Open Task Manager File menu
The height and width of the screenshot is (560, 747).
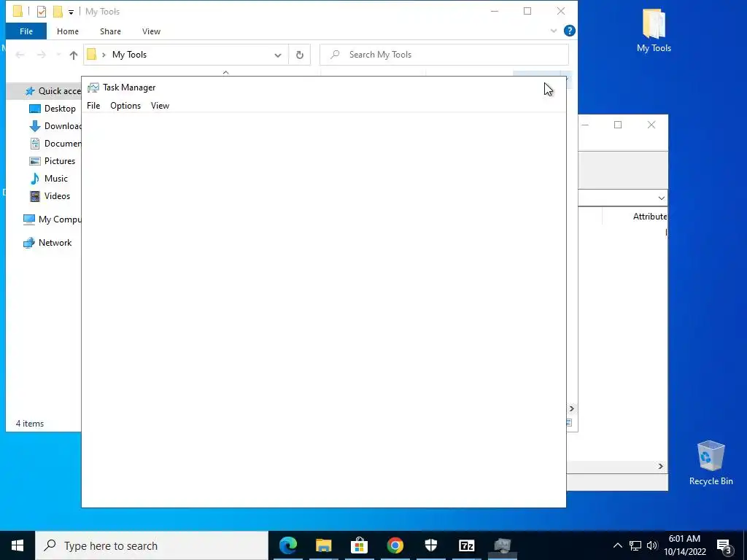[x=93, y=106]
